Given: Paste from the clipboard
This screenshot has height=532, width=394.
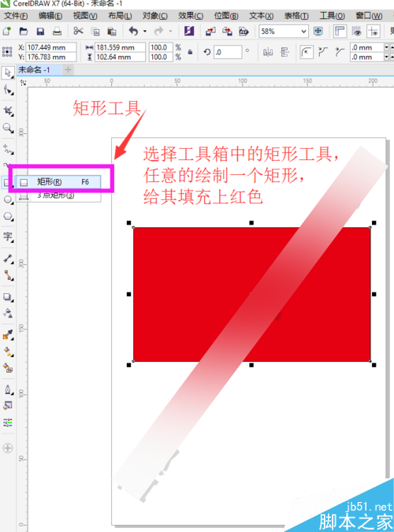Looking at the screenshot, I should (x=112, y=32).
